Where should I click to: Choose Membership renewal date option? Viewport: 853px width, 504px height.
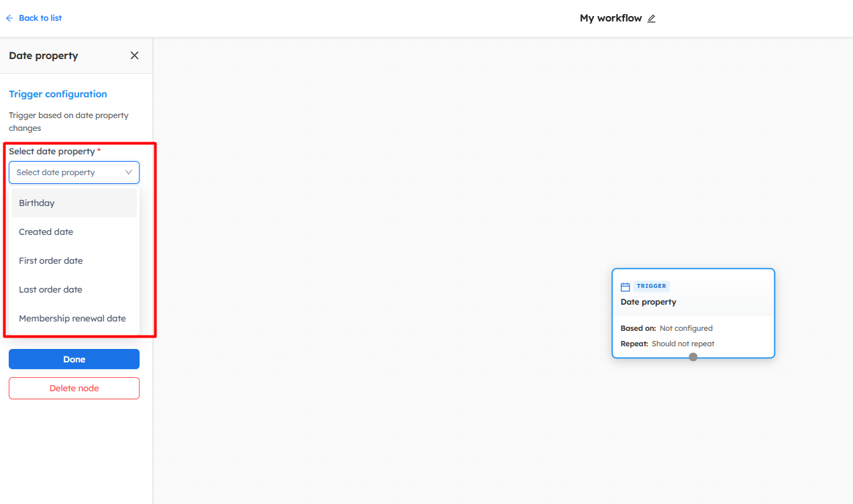pyautogui.click(x=72, y=319)
